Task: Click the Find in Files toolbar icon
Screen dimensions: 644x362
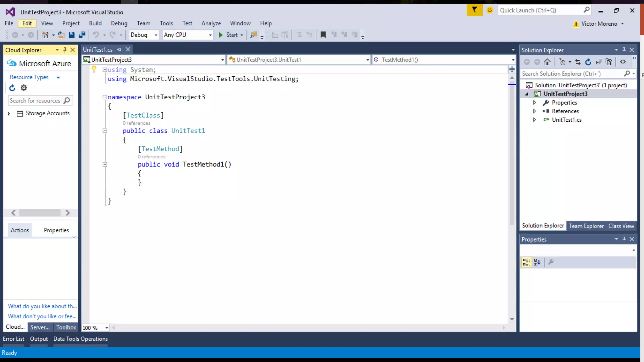Action: pos(253,35)
